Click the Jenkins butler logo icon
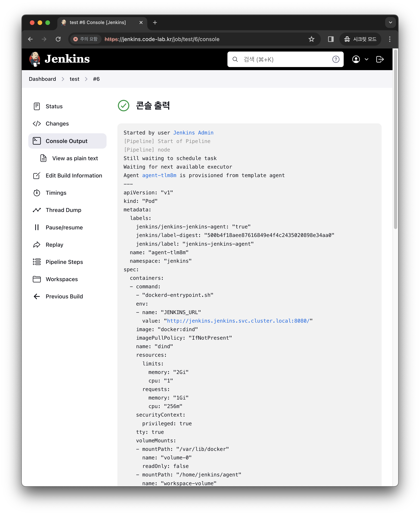This screenshot has width=420, height=515. tap(35, 59)
